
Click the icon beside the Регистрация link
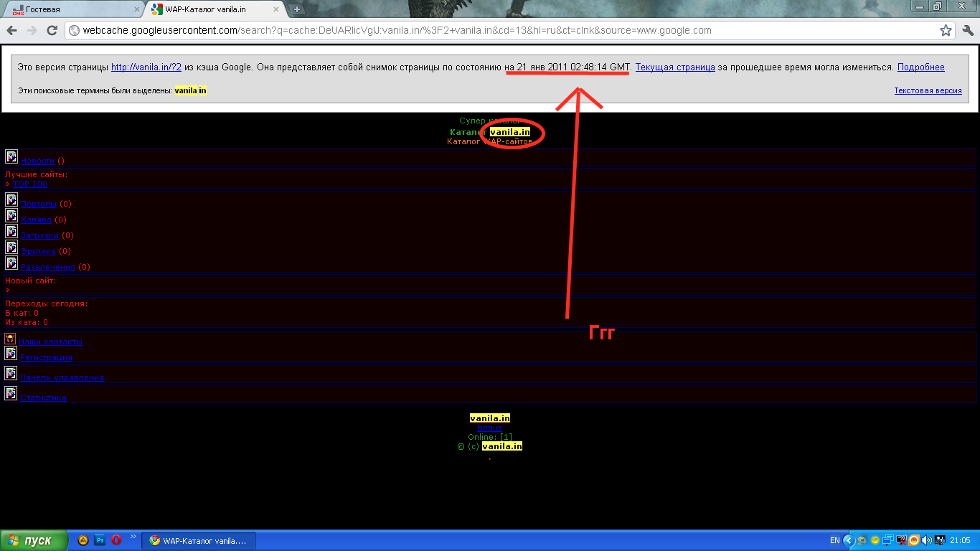pyautogui.click(x=11, y=353)
